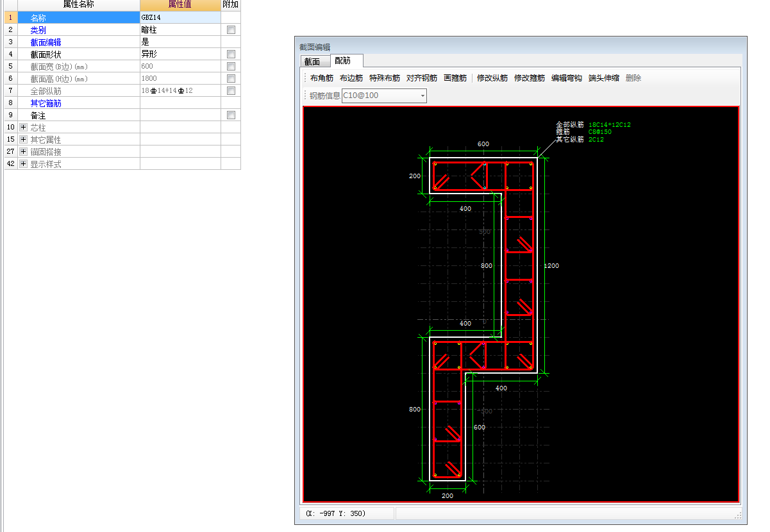This screenshot has width=770, height=532.
Task: Click the 编辑弯钩 button
Action: coord(567,78)
